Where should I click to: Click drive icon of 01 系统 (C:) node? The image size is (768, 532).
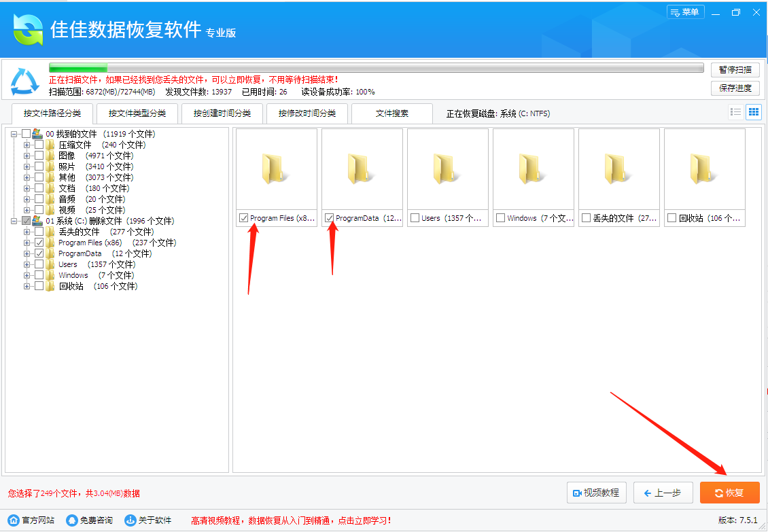click(x=37, y=221)
